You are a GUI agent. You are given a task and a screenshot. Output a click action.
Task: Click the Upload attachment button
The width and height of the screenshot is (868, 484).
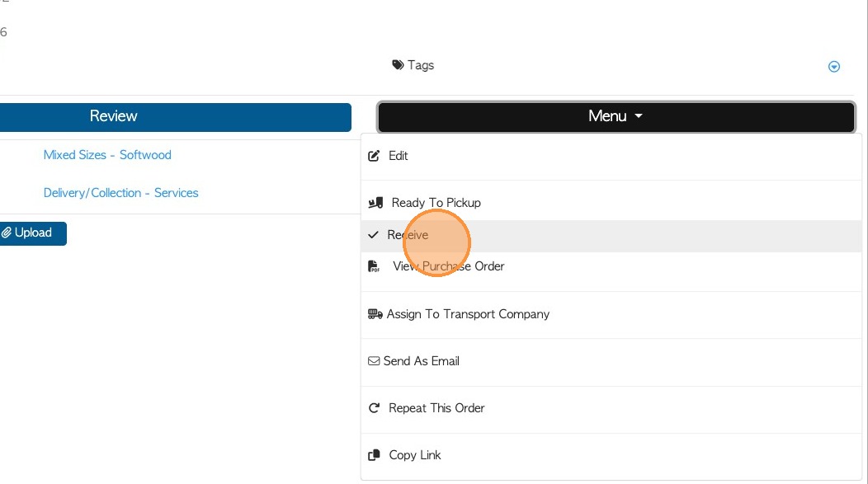tap(31, 233)
